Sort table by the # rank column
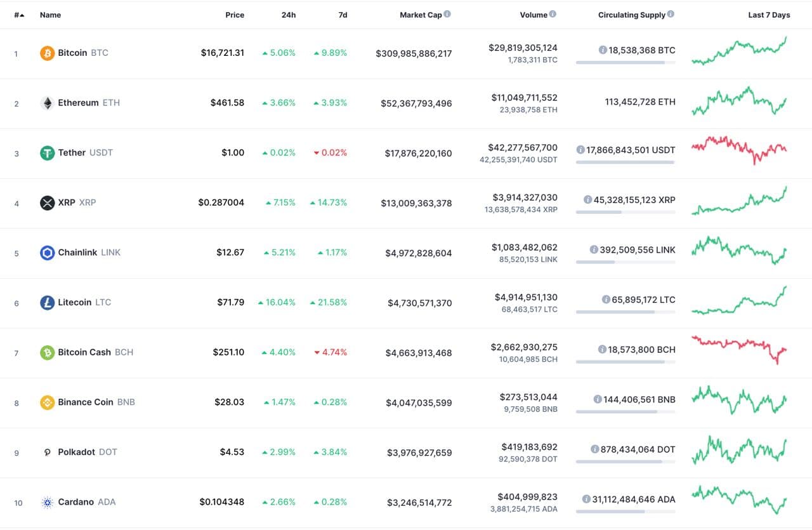Image resolution: width=812 pixels, height=530 pixels. (x=19, y=15)
